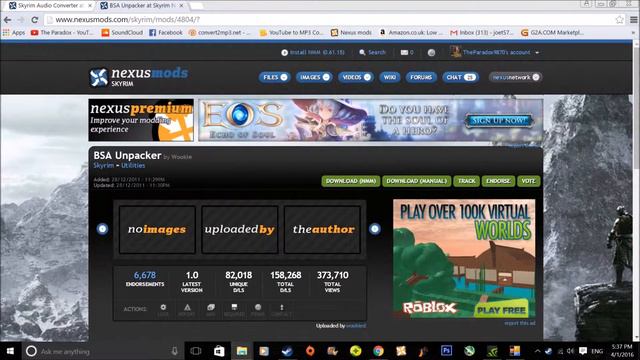Open the FORUMS menu item
Viewport: 640px width, 360px height.
(x=421, y=77)
